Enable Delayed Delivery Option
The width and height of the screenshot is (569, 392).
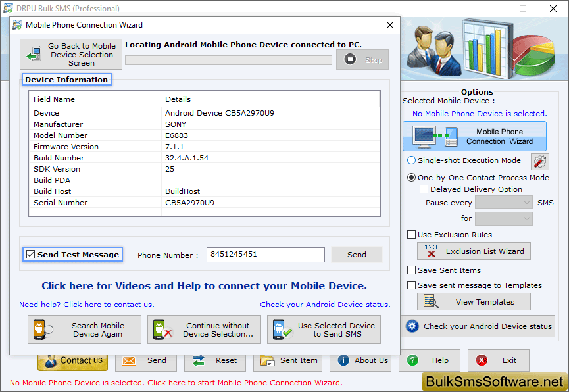(x=424, y=189)
